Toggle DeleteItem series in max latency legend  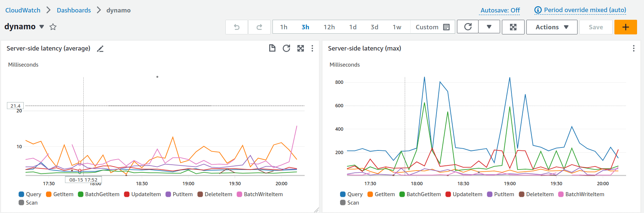(x=536, y=194)
